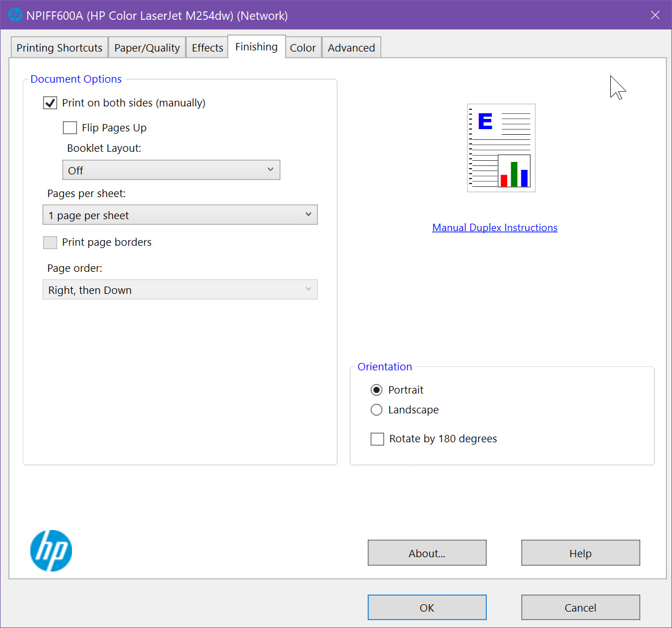This screenshot has height=628, width=672.
Task: Go to the Color tab
Action: pos(303,48)
